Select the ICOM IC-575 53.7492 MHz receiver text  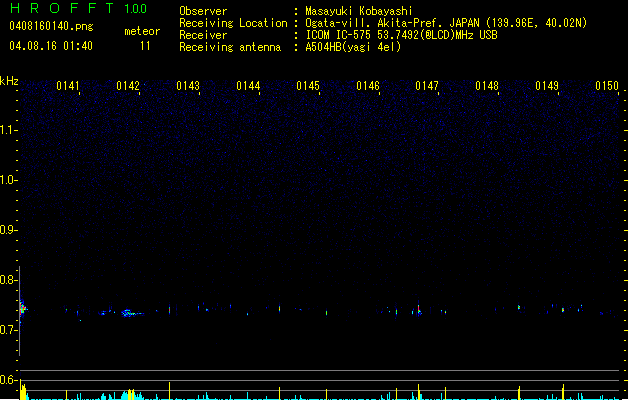pos(401,35)
